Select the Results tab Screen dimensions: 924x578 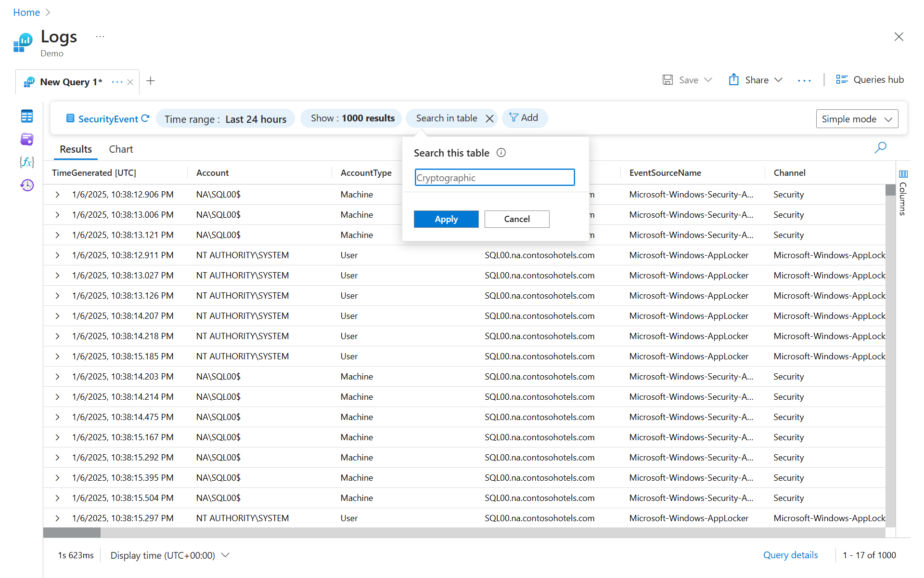pos(76,149)
